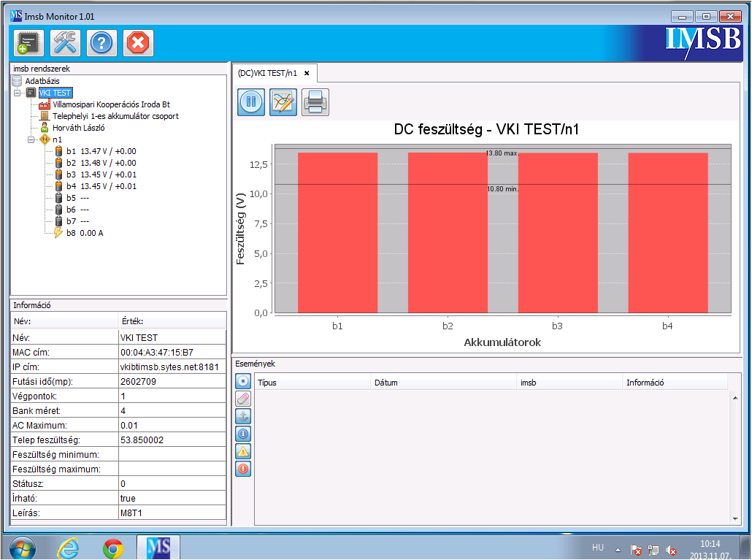Click the muted volume tray icon

tap(670, 550)
